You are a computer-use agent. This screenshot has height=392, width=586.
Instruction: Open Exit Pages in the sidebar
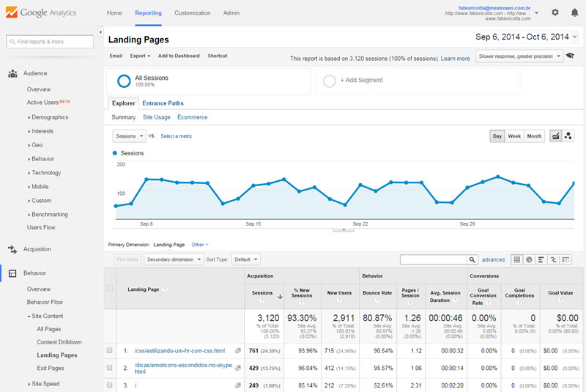[x=51, y=368]
